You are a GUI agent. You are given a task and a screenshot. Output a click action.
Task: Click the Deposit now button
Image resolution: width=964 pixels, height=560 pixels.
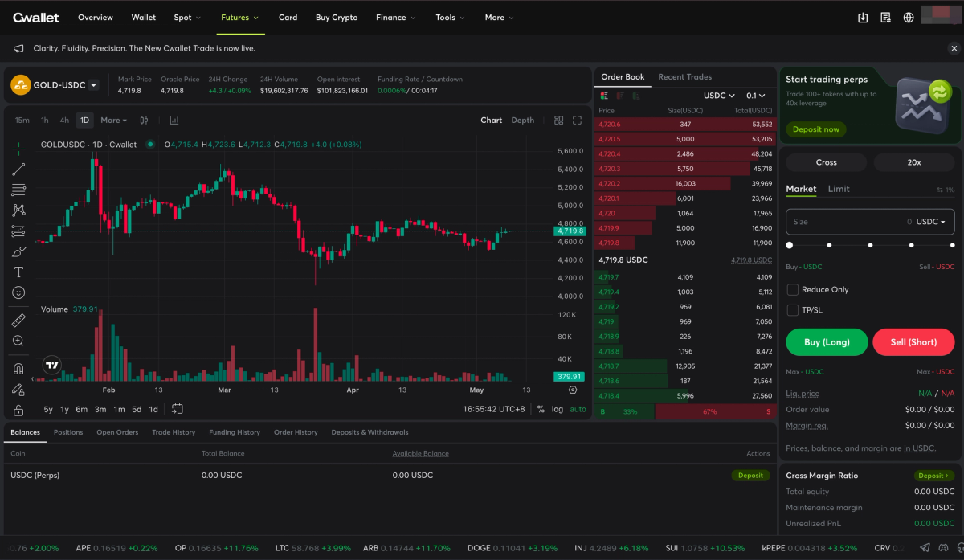[x=816, y=129]
